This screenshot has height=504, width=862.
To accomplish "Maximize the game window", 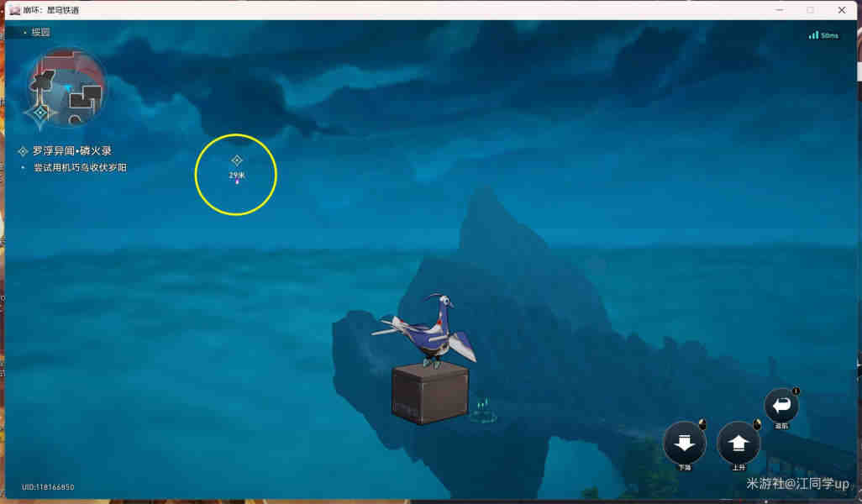I will click(x=810, y=10).
